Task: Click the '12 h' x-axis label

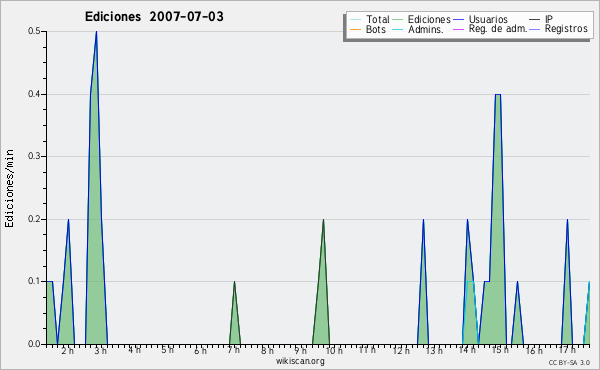Action: [401, 350]
